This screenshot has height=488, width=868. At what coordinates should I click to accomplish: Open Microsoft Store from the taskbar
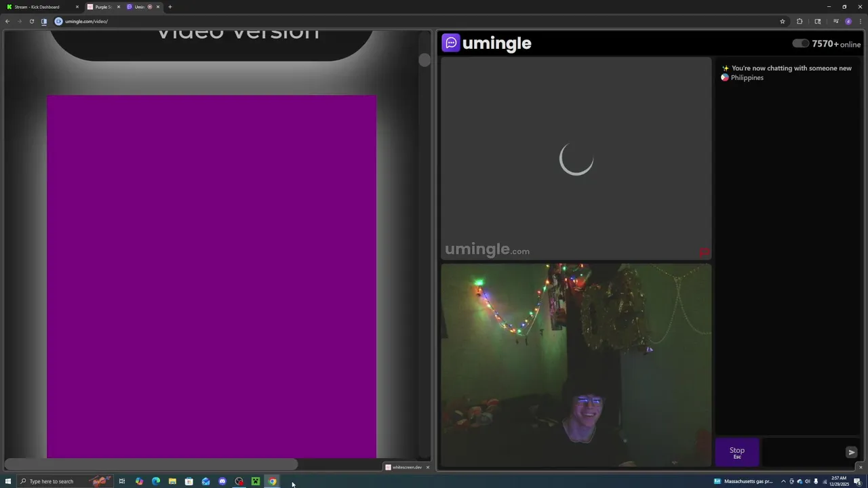[x=189, y=481]
